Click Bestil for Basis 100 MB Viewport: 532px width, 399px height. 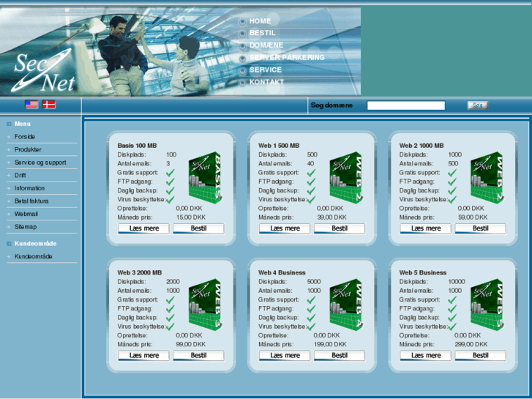[x=198, y=228]
